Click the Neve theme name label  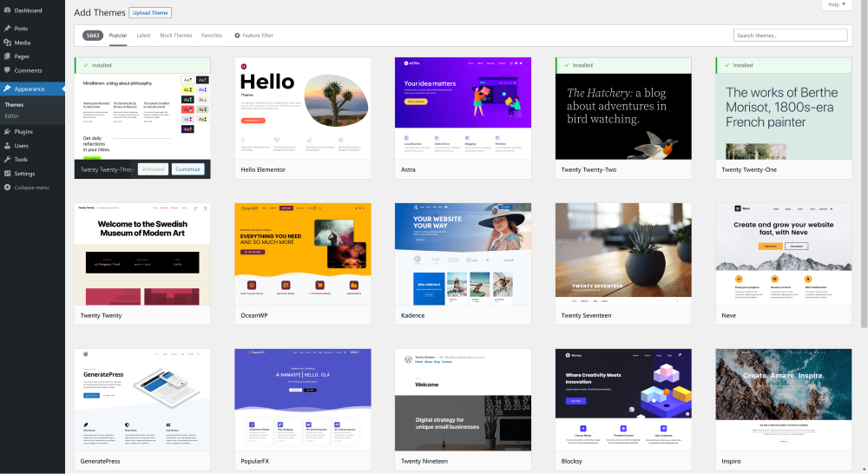tap(728, 316)
